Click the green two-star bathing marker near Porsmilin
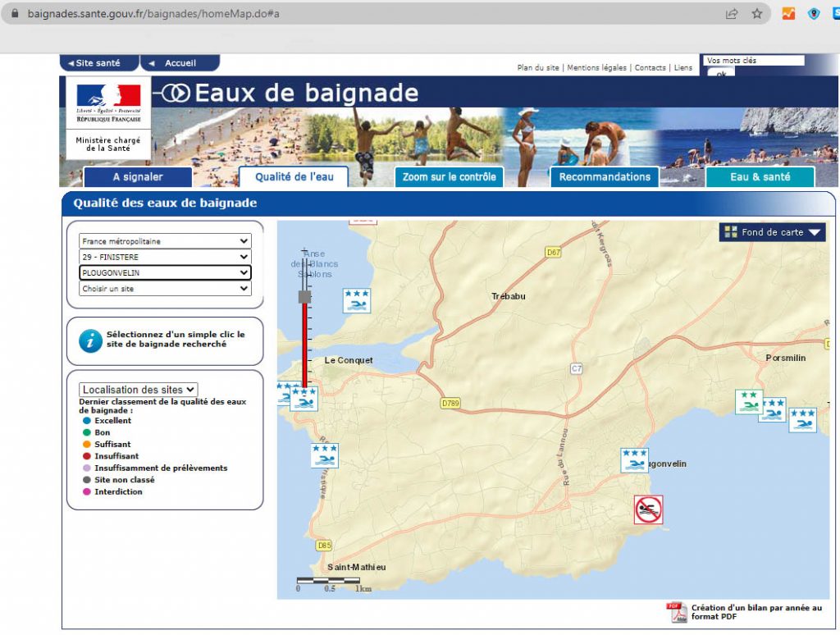 pyautogui.click(x=749, y=402)
